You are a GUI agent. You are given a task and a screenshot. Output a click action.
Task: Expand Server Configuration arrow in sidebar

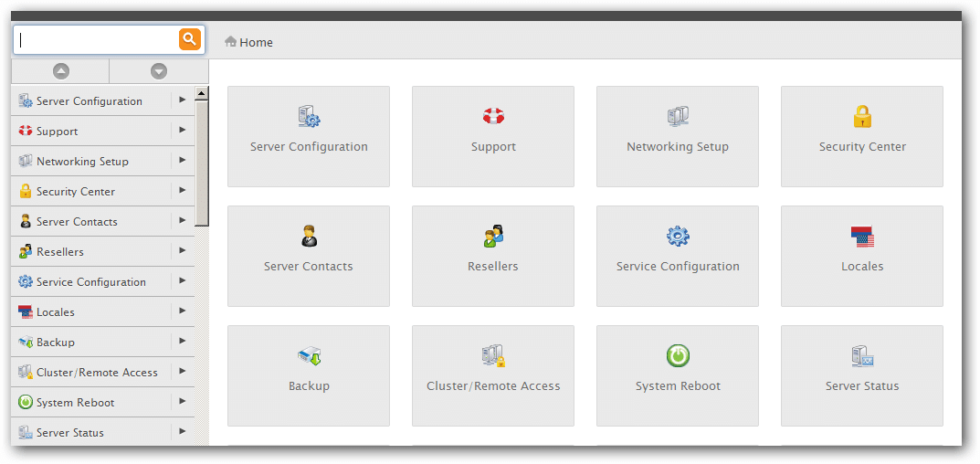coord(183,100)
